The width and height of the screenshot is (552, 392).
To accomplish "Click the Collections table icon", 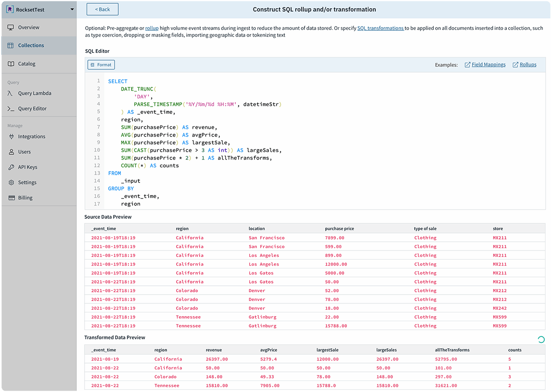I will 11,45.
